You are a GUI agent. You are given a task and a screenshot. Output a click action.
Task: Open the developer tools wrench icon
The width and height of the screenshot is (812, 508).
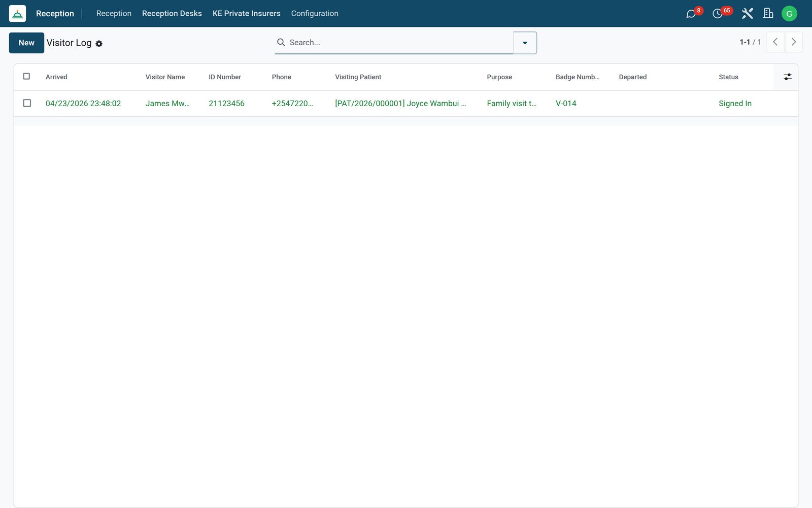[x=747, y=14]
